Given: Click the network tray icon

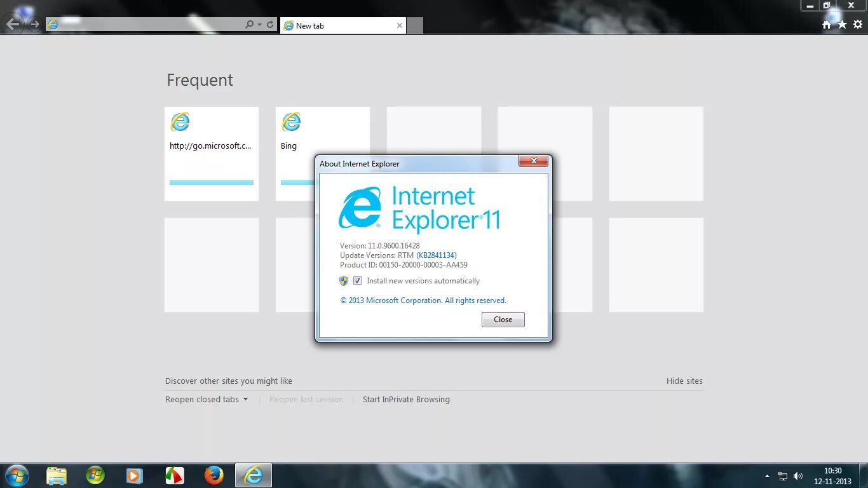Looking at the screenshot, I should pyautogui.click(x=783, y=476).
